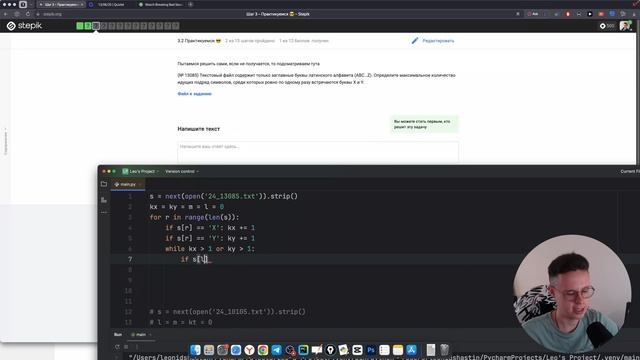The image size is (640, 360).
Task: Click the answer text input field
Action: 318,152
